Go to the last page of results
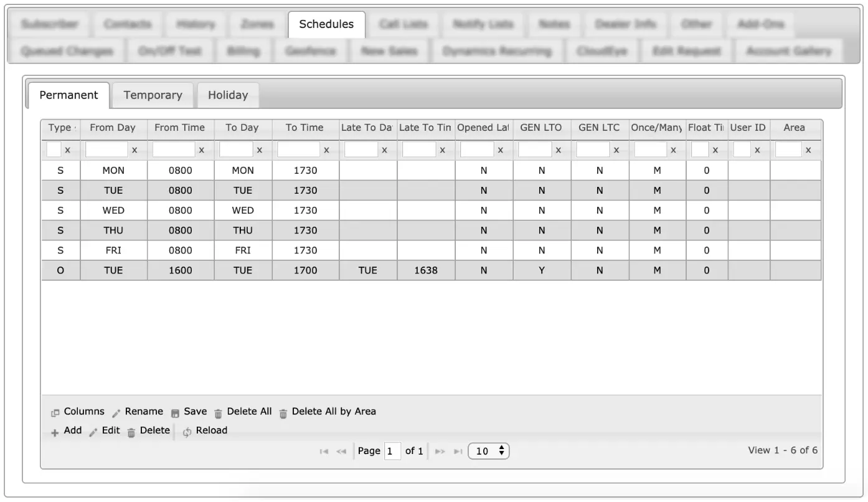This screenshot has height=502, width=868. tap(457, 452)
